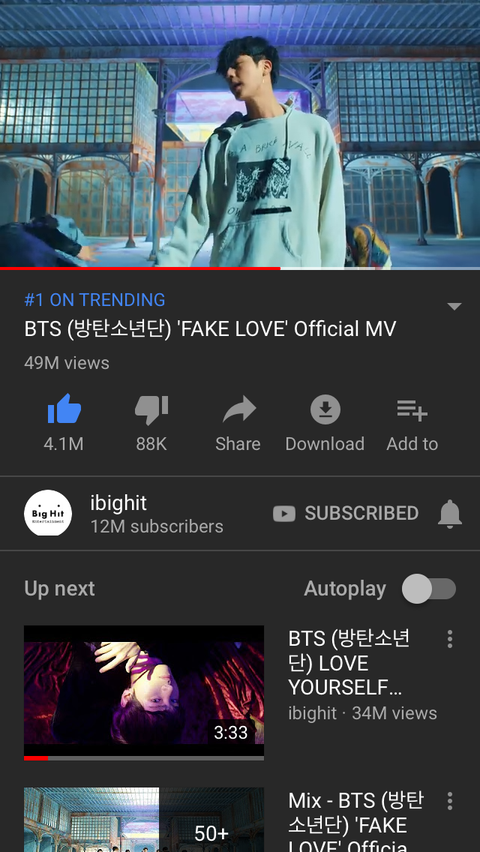Play the LOVE YOURSELF video thumbnail
480x852 pixels.
[144, 692]
